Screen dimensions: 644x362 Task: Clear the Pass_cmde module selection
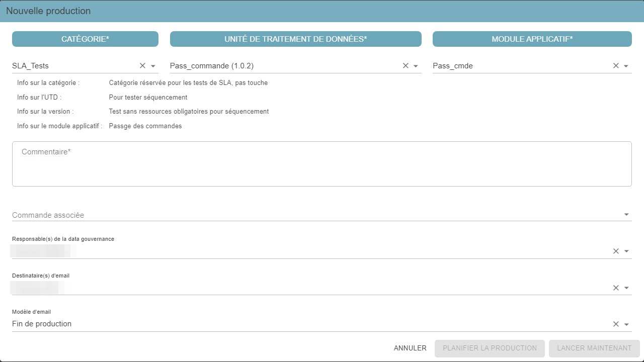point(616,66)
